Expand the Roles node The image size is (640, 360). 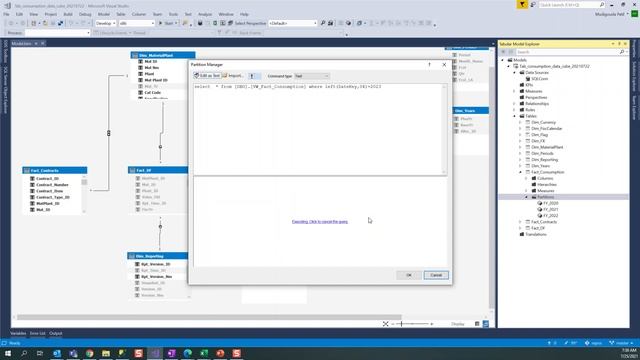515,110
